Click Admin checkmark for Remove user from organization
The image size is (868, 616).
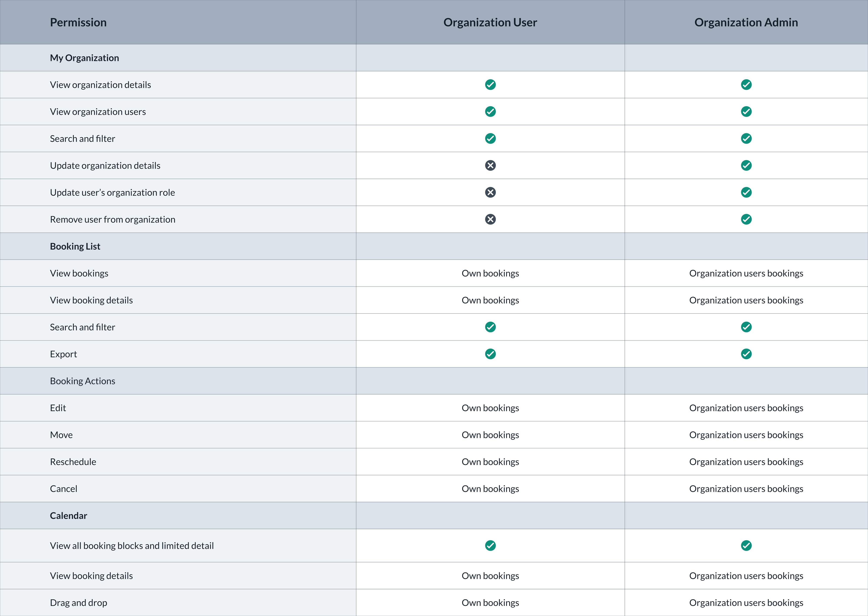point(746,219)
